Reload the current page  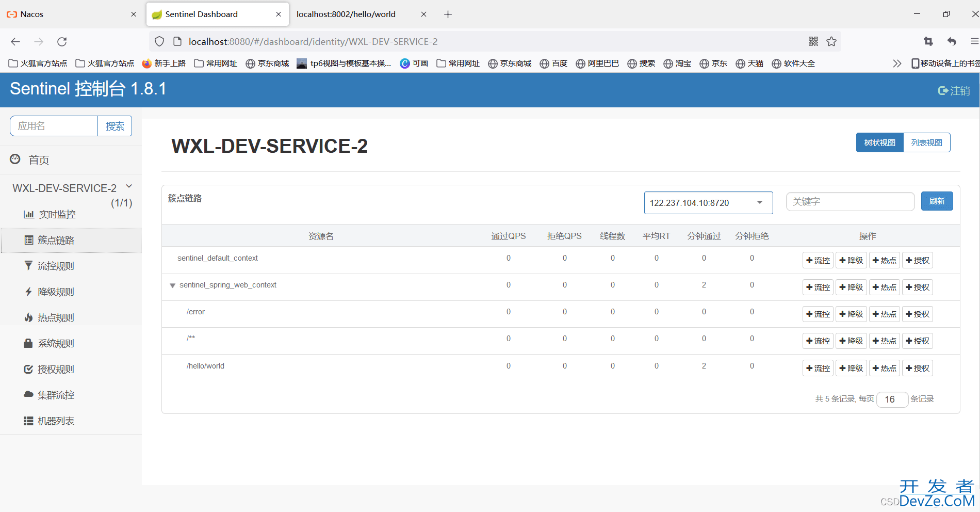(62, 42)
